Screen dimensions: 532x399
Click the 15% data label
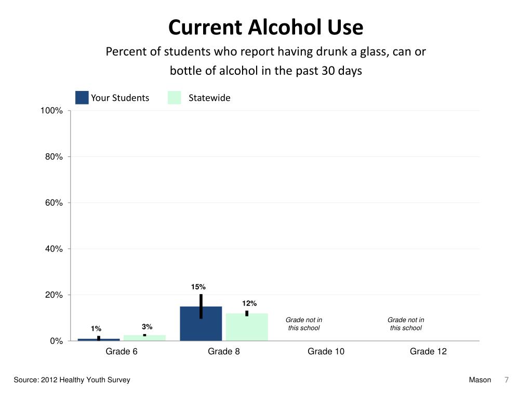(198, 287)
